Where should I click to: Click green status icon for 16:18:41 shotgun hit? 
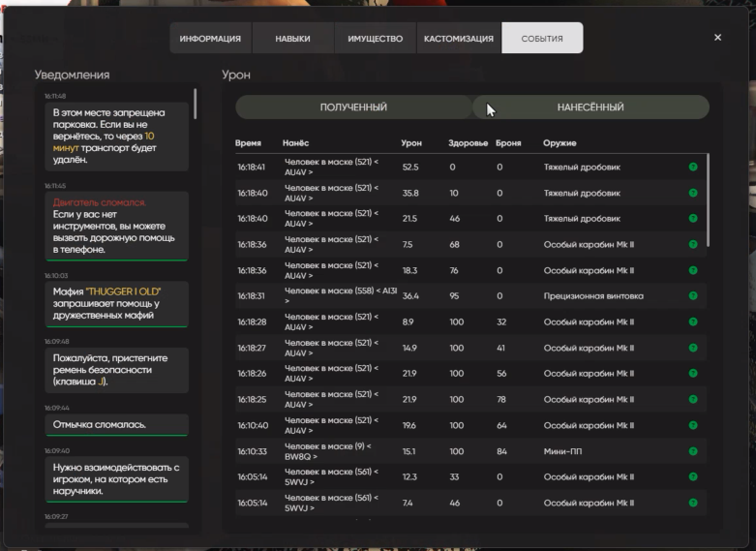point(692,168)
